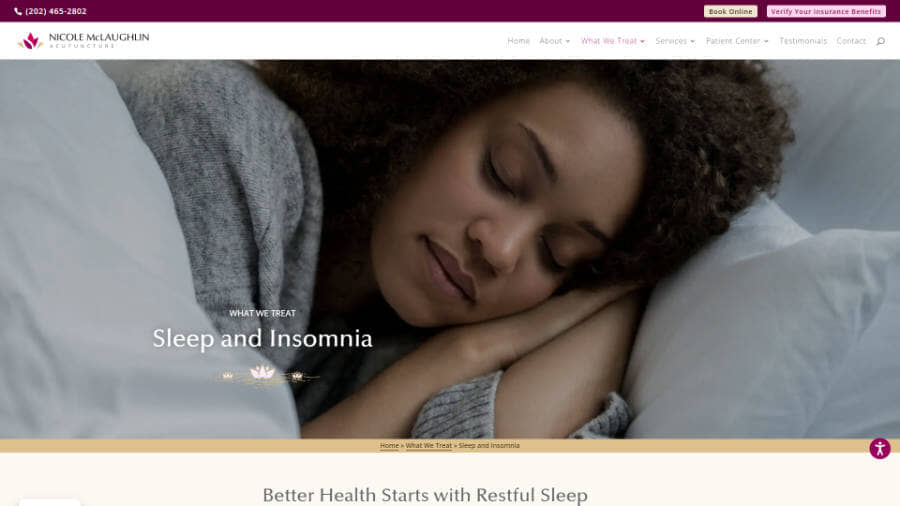The height and width of the screenshot is (506, 900).
Task: Open the Contact menu item
Action: click(851, 41)
